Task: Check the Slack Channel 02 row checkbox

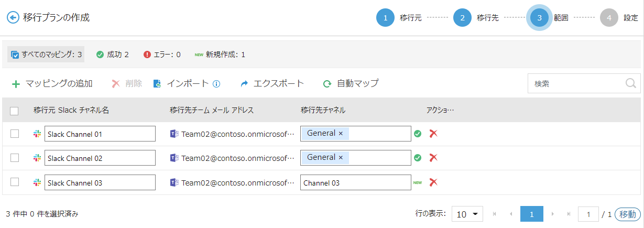Action: (x=15, y=158)
